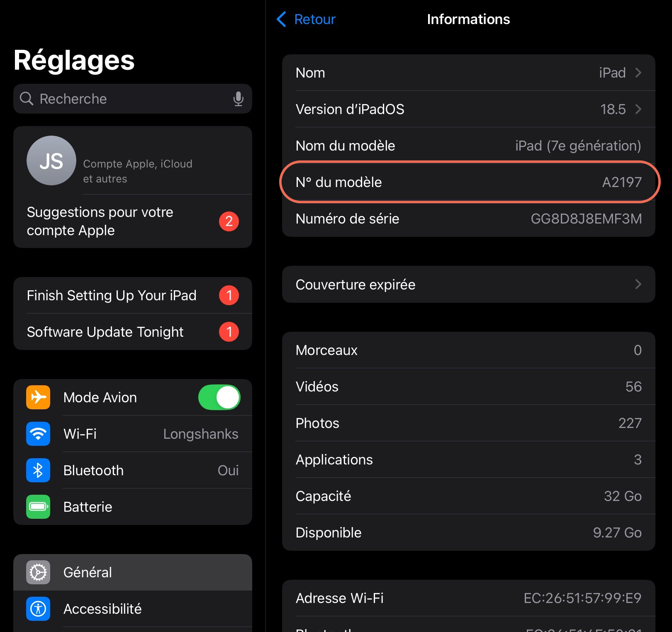This screenshot has width=672, height=632.
Task: Open Accessibilité settings in sidebar
Action: (133, 609)
